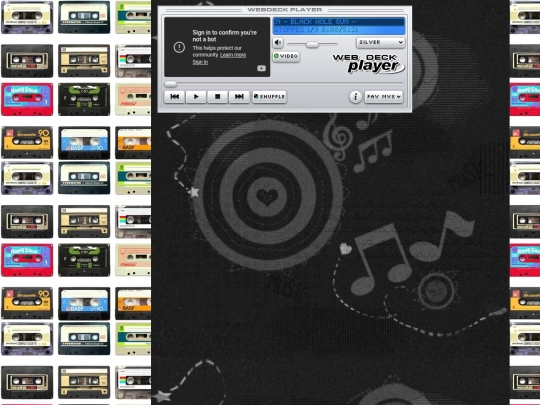Screen dimensions: 540x405
Task: Open the Silver skin dropdown
Action: (381, 42)
